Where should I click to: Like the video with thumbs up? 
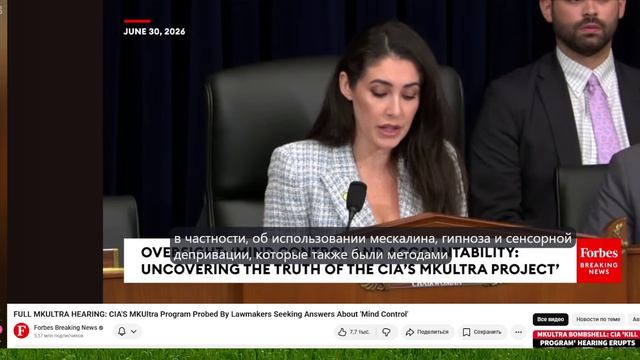click(x=353, y=332)
